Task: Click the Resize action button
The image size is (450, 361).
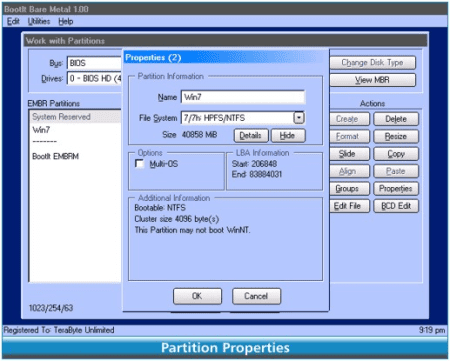Action: pyautogui.click(x=396, y=136)
